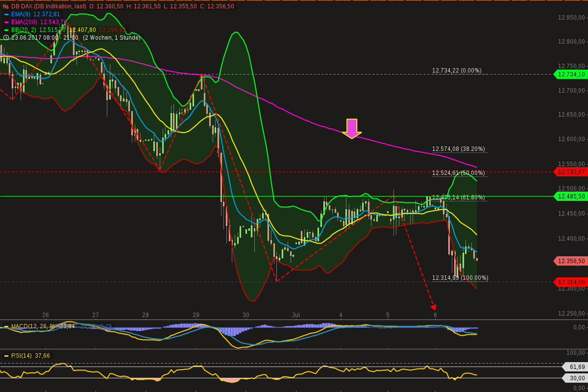The width and height of the screenshot is (588, 392).
Task: Click the (2 Wochen, 1 Stunde) interval label
Action: coord(111,38)
